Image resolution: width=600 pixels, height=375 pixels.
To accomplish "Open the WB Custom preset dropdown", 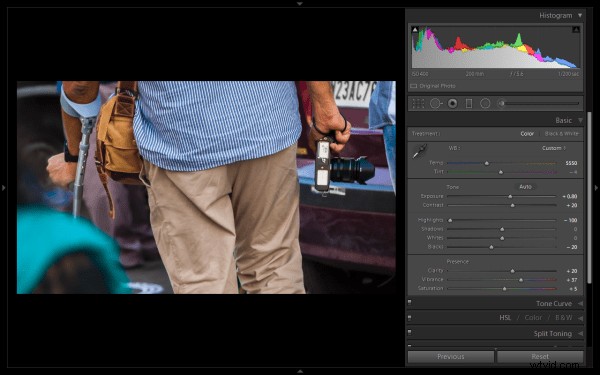I will tap(554, 148).
